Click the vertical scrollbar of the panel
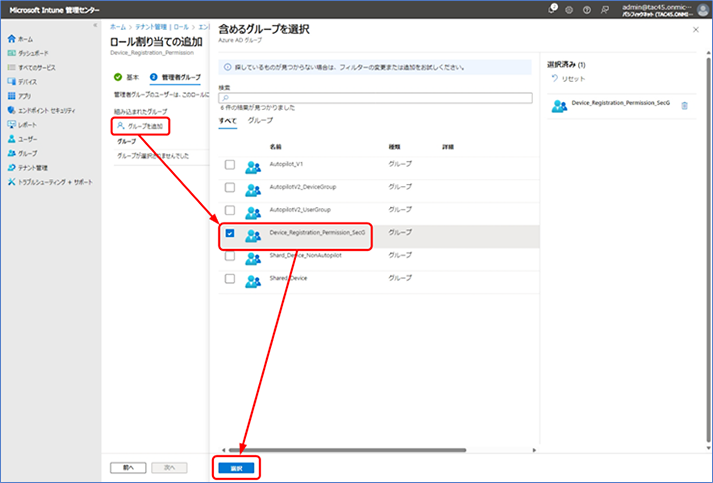The width and height of the screenshot is (713, 483). point(708,248)
